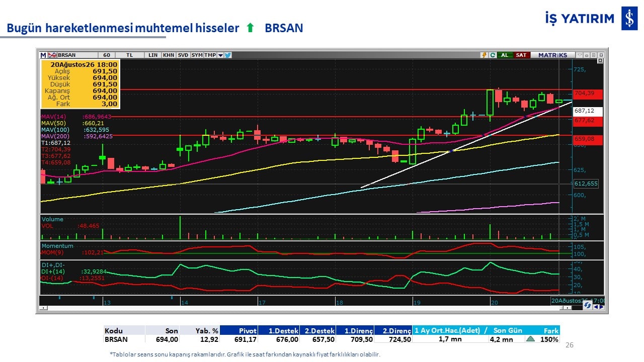Click the 4,2 mn Son Gün value

pos(501,339)
